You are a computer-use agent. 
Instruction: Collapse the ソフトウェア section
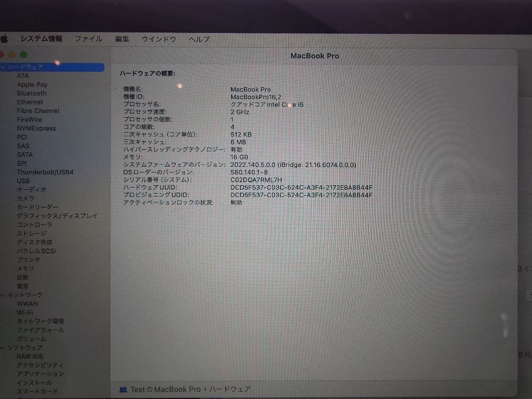[x=4, y=347]
